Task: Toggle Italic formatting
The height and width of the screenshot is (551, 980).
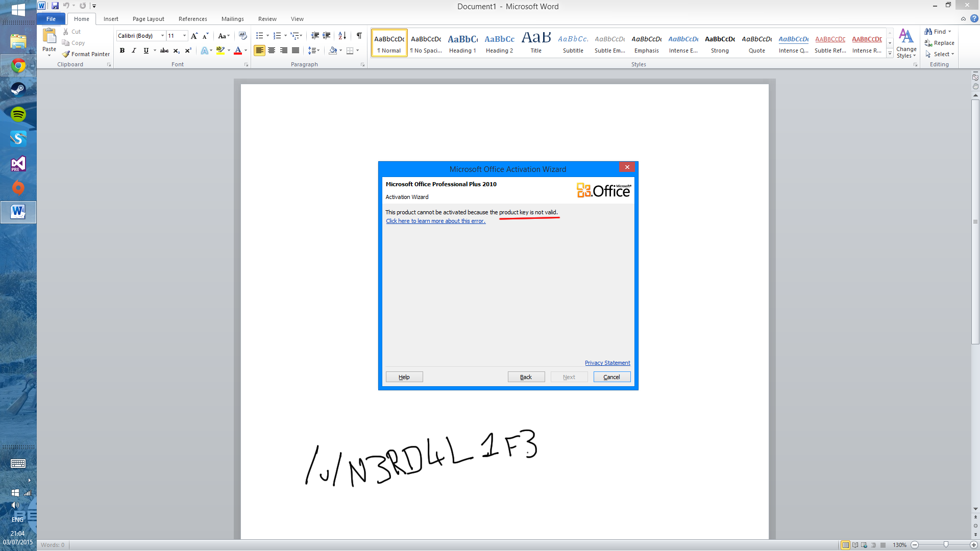Action: [134, 51]
